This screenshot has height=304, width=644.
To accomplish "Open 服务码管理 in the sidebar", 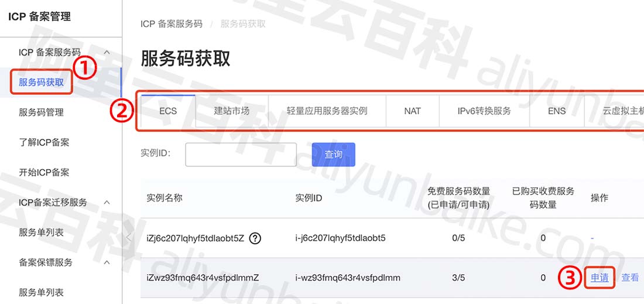I will [x=41, y=112].
